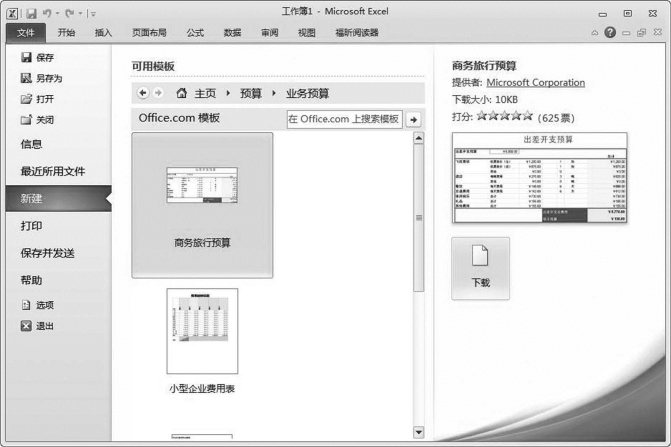Click the Redo icon in quick access toolbar
The image size is (671, 447).
coord(70,14)
